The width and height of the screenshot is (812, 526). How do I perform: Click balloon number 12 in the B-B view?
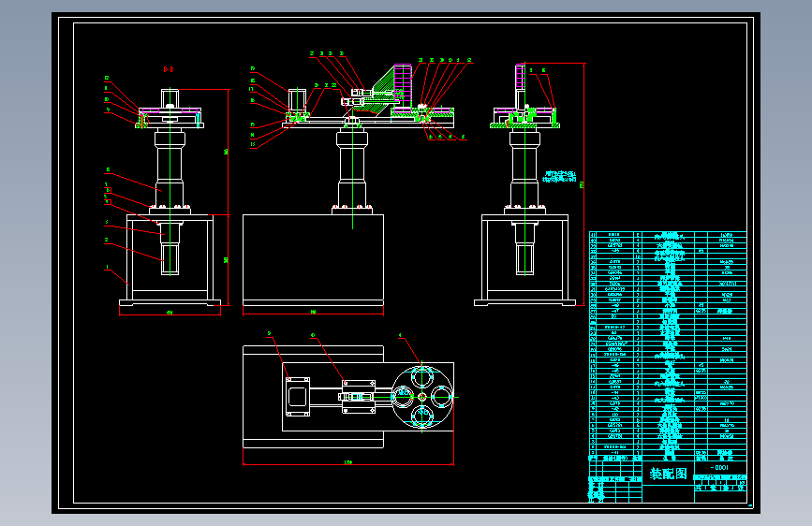coord(107,79)
